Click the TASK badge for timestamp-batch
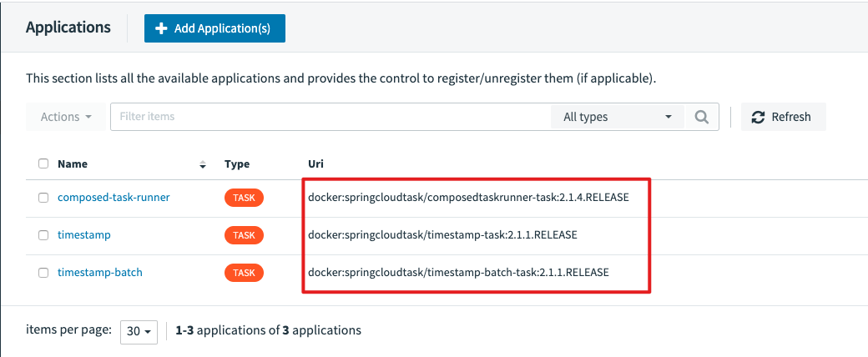The image size is (868, 357). [244, 273]
